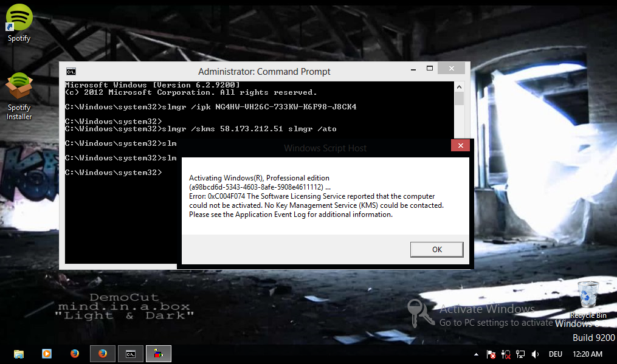
Task: Close the Administrator: Command Prompt window
Action: 451,68
